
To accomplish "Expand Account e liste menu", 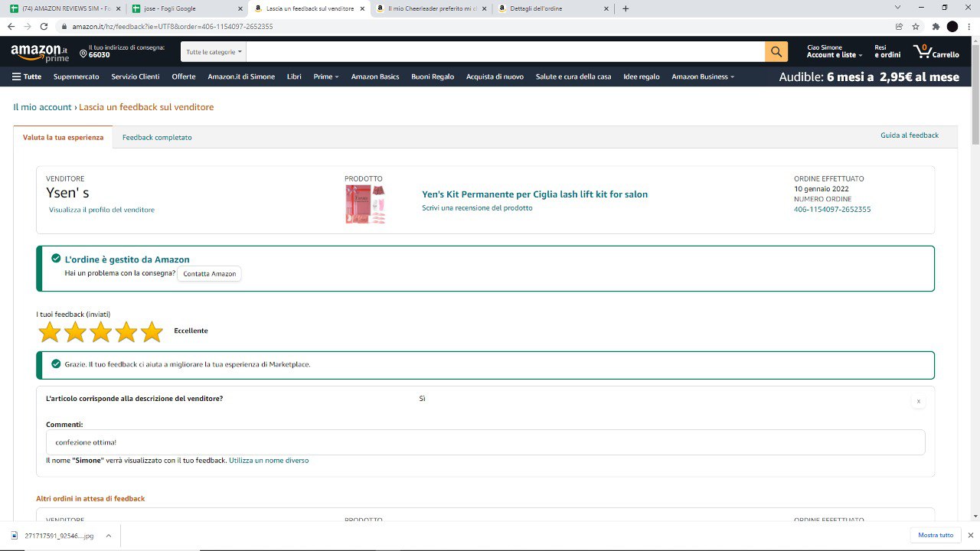I will click(x=835, y=51).
